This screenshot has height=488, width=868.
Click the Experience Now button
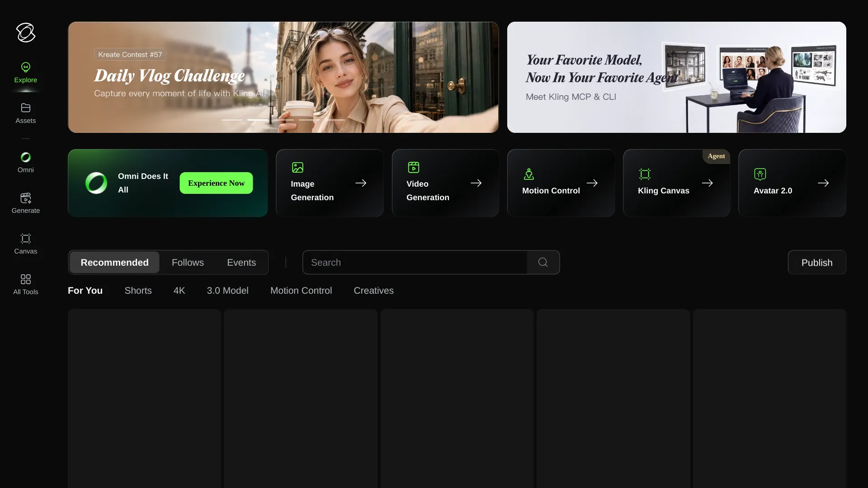pyautogui.click(x=216, y=183)
